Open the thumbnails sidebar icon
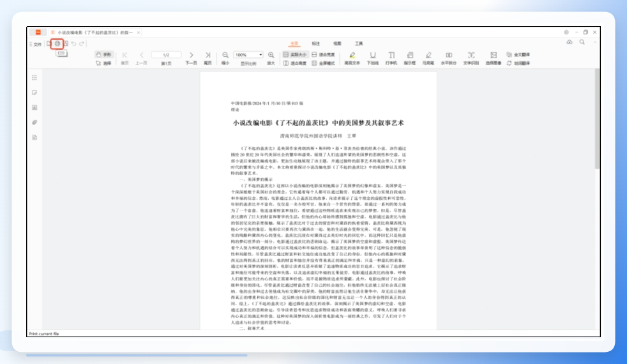This screenshot has height=364, width=627. click(x=34, y=107)
